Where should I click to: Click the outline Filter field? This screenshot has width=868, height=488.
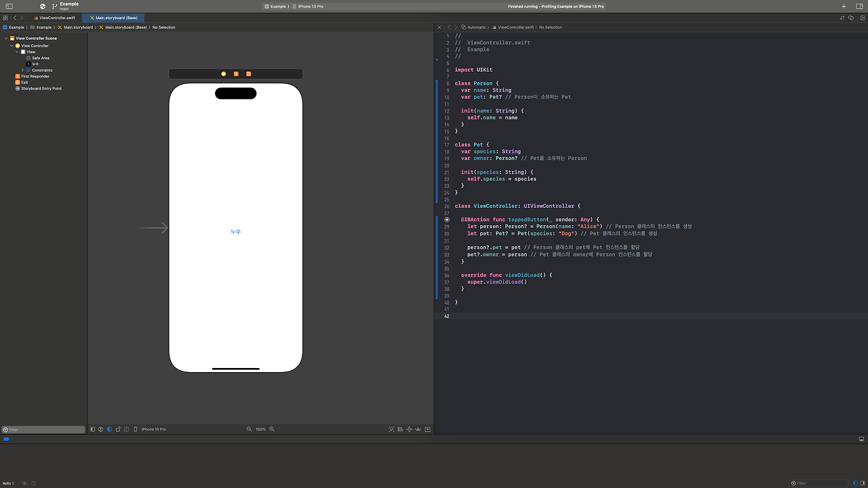coord(43,430)
